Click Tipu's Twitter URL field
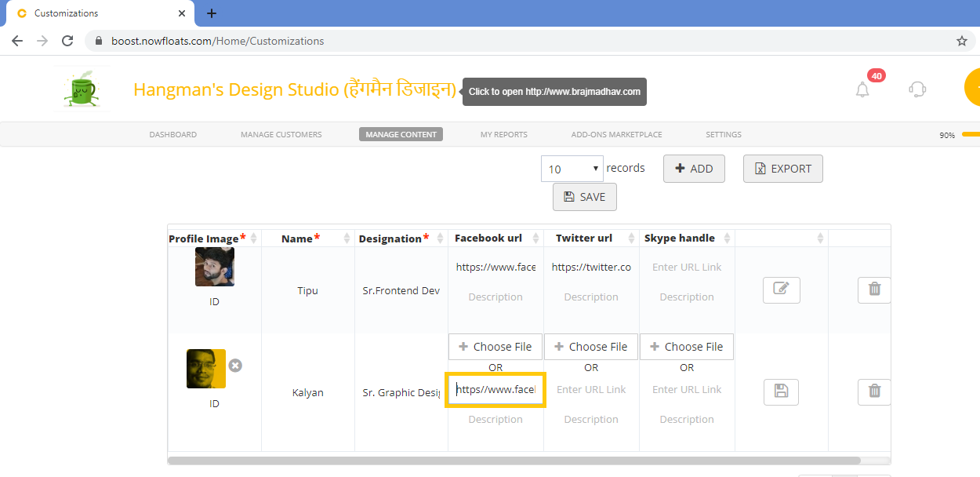980x477 pixels. point(591,268)
